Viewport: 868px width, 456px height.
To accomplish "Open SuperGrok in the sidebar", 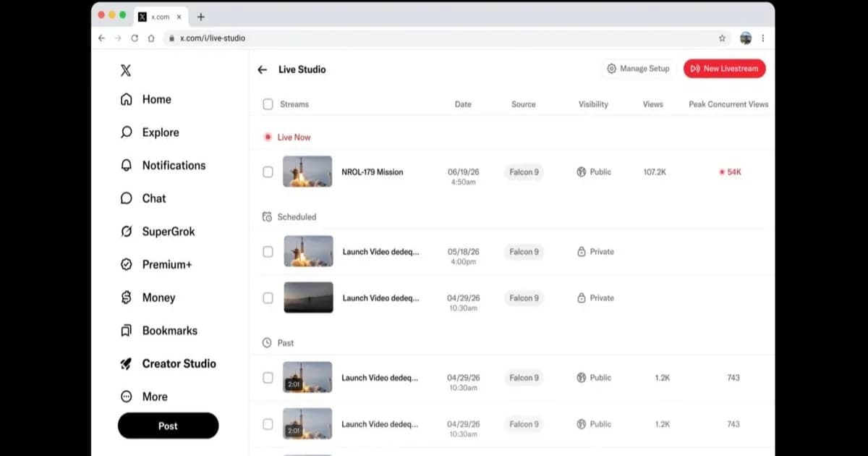I will [158, 232].
